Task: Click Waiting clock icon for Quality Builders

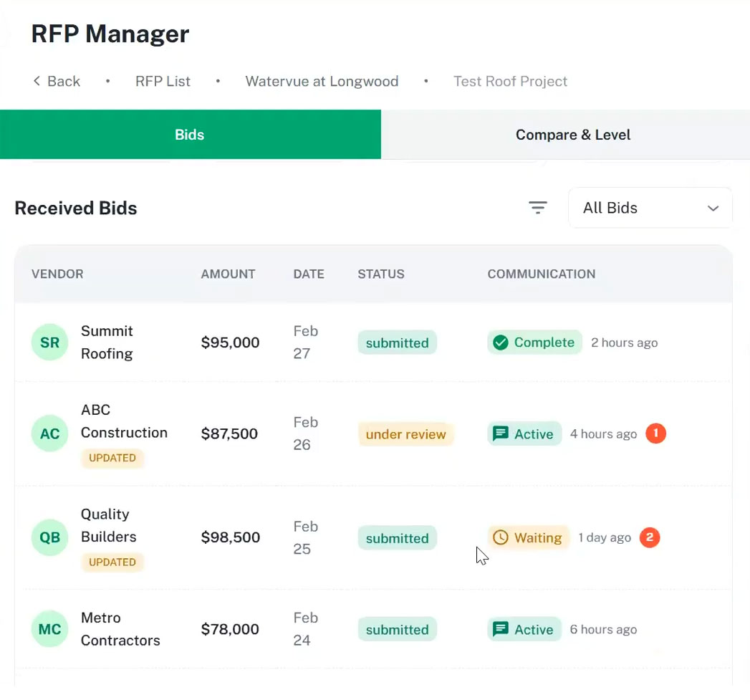Action: click(500, 537)
